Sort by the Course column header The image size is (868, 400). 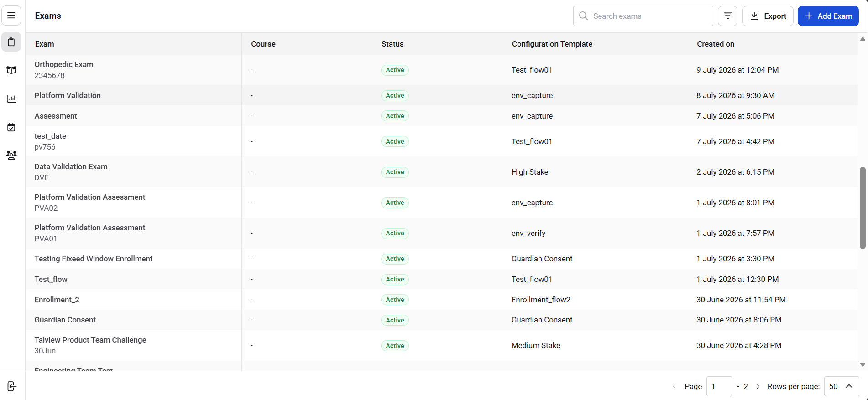point(263,44)
